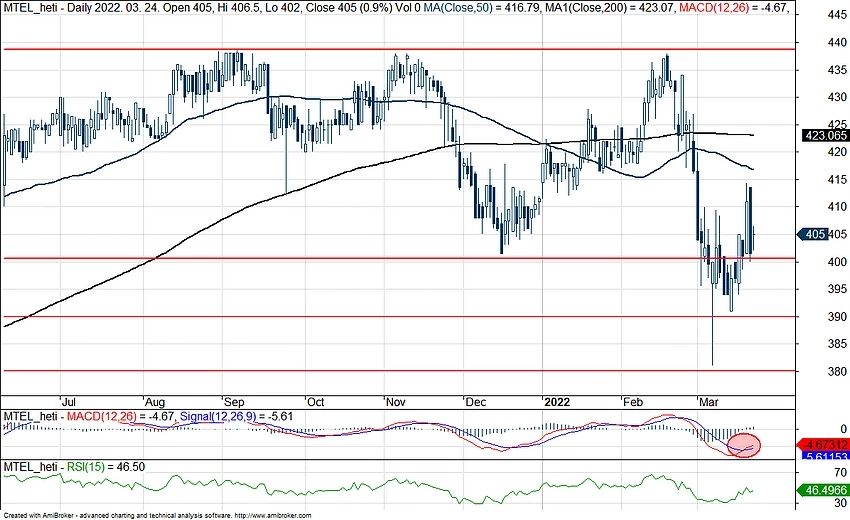Select the Oct month label

tap(315, 402)
